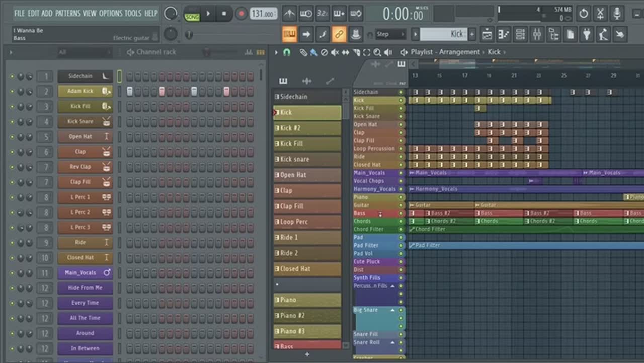644x363 pixels.
Task: Select the magnet snap icon in Playlist
Action: [x=287, y=52]
